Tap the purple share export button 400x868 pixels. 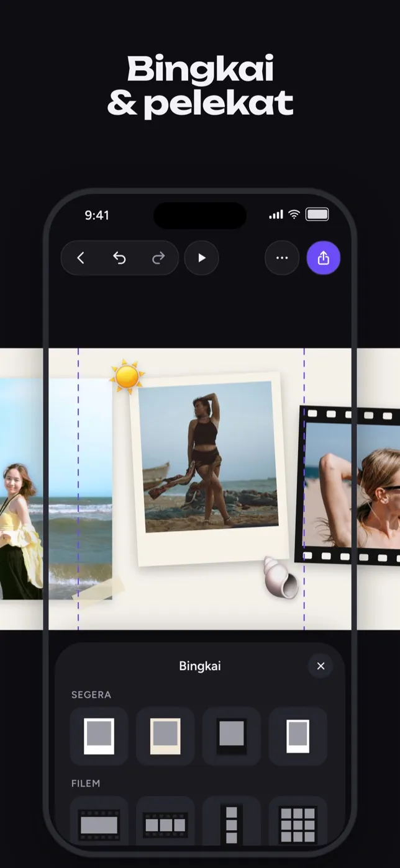[324, 258]
